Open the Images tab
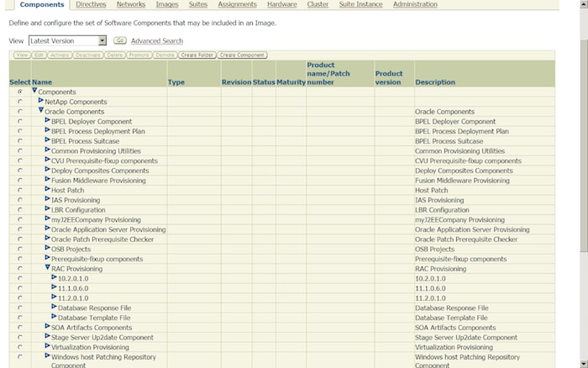The image size is (588, 368). point(167,4)
